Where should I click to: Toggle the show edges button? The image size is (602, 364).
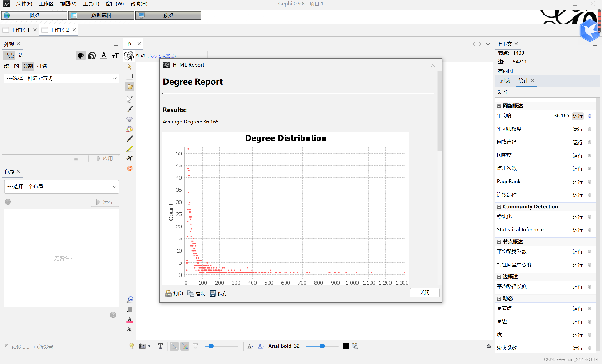174,346
